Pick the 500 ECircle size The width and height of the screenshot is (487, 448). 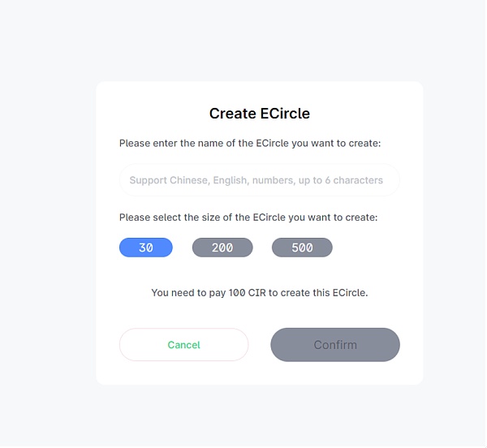pos(303,248)
